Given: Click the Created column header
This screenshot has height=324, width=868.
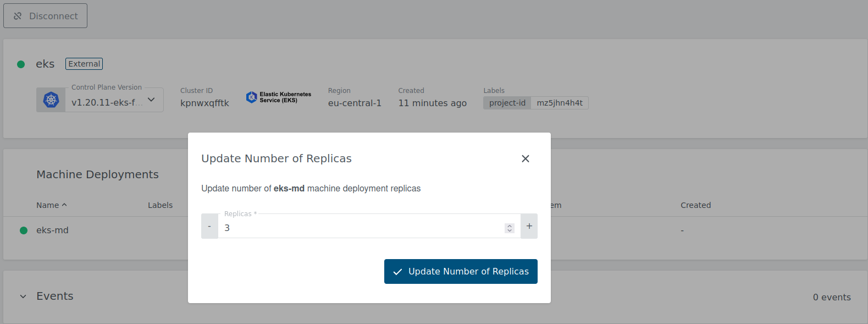Looking at the screenshot, I should coord(695,205).
